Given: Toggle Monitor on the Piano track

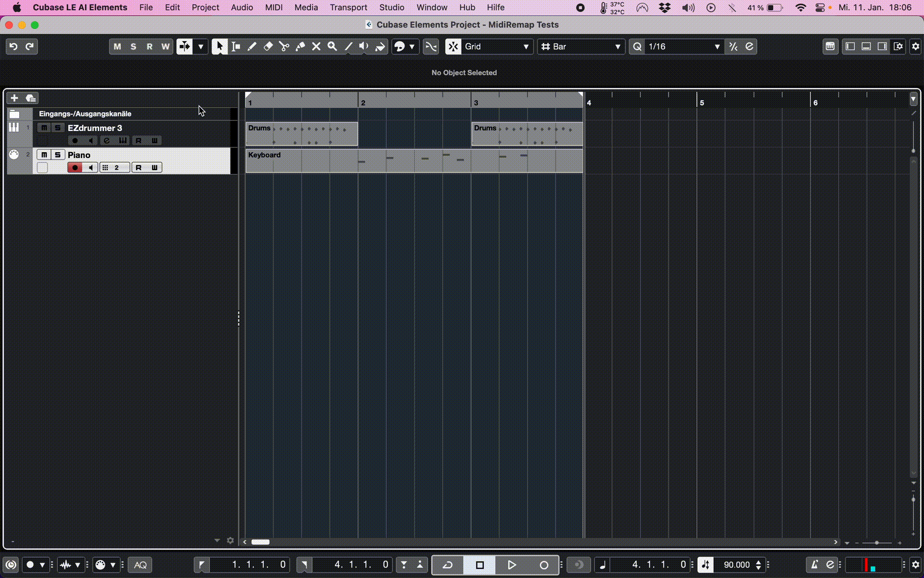Looking at the screenshot, I should click(90, 168).
